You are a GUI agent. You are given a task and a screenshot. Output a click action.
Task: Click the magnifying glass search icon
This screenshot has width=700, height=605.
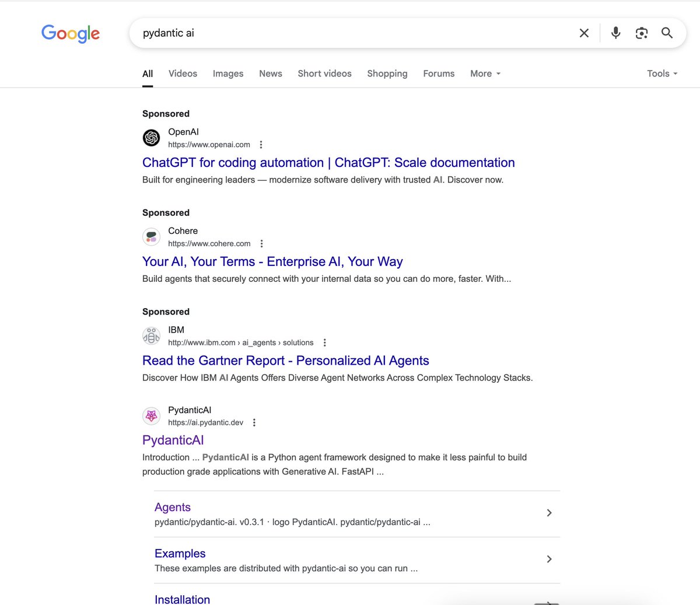click(667, 33)
